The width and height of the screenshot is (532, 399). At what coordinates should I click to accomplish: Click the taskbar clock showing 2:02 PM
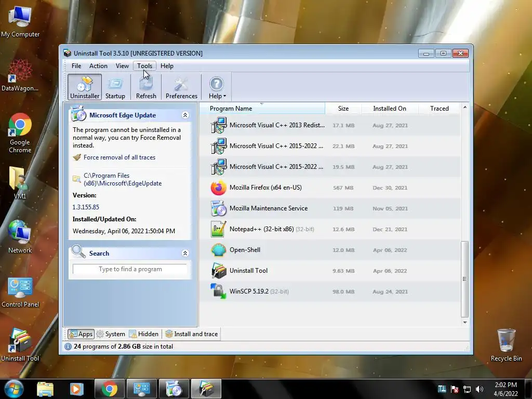(506, 389)
